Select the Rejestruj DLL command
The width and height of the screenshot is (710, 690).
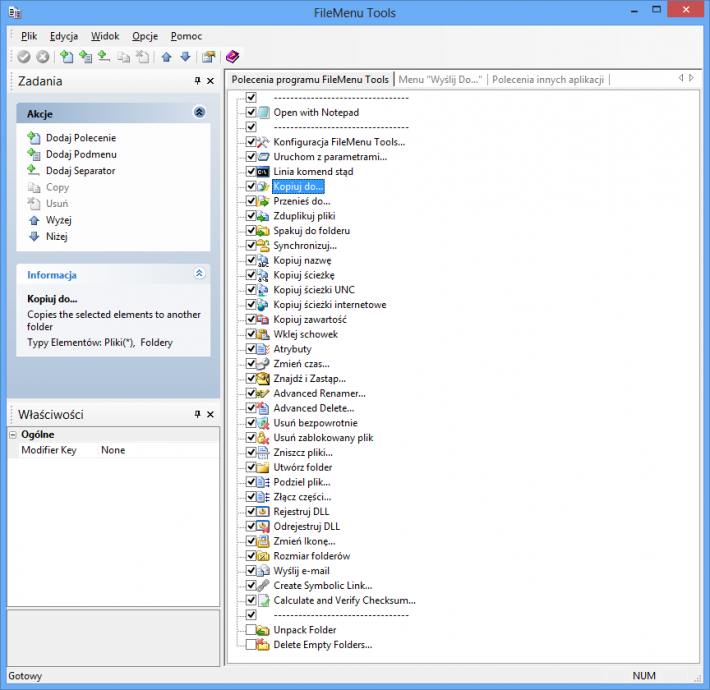click(301, 512)
